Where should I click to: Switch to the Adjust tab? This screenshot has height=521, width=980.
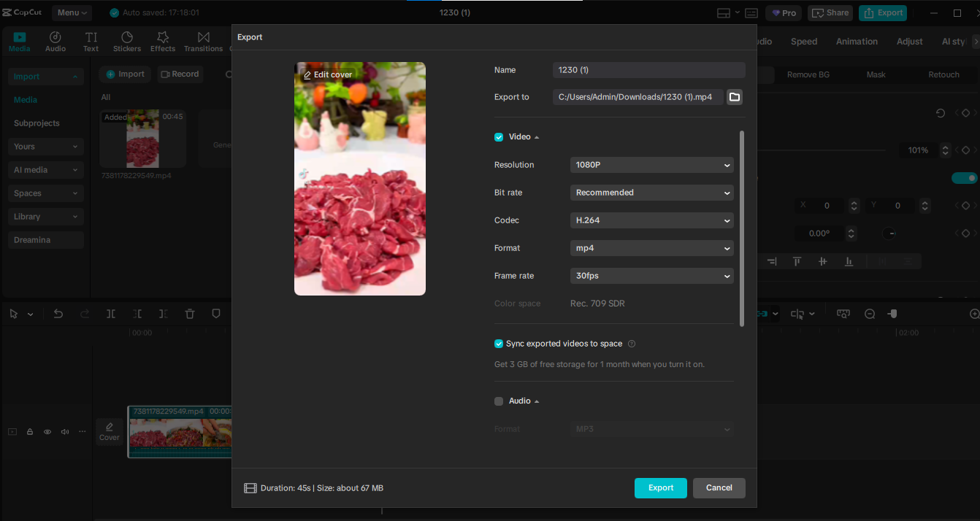(x=910, y=42)
